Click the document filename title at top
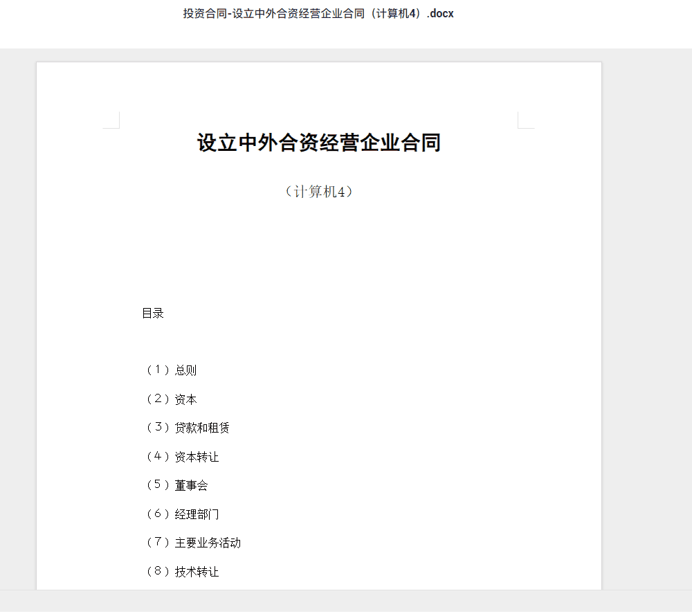Image resolution: width=692 pixels, height=616 pixels. pyautogui.click(x=318, y=14)
